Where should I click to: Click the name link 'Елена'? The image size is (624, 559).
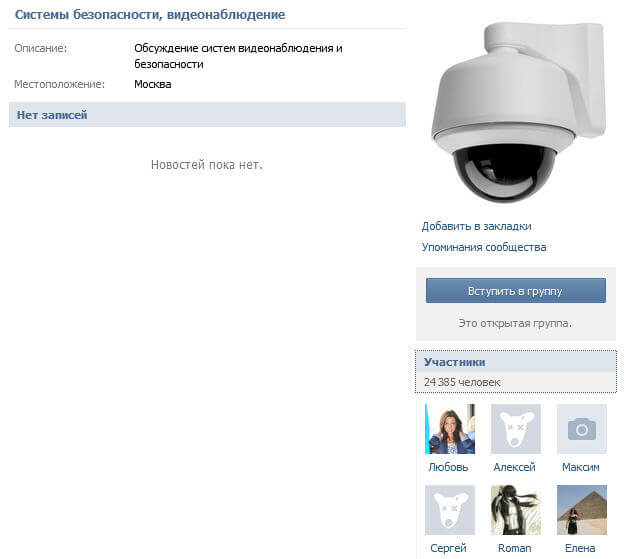[580, 548]
